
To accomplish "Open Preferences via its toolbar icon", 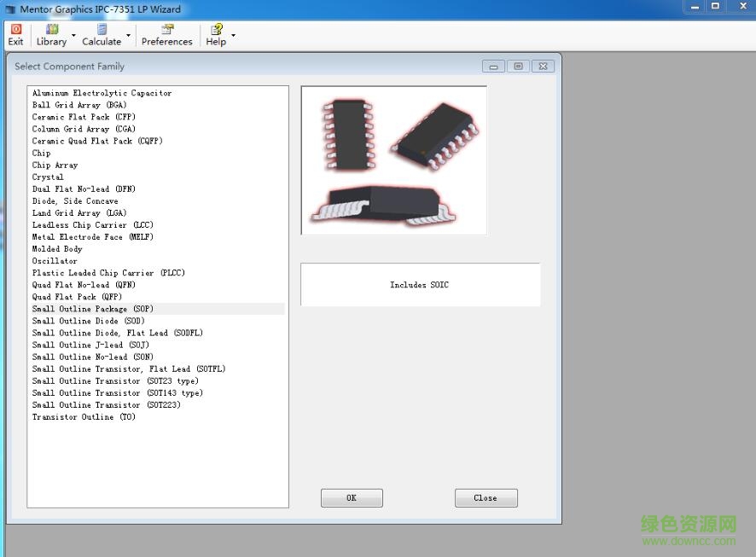I will click(x=166, y=29).
